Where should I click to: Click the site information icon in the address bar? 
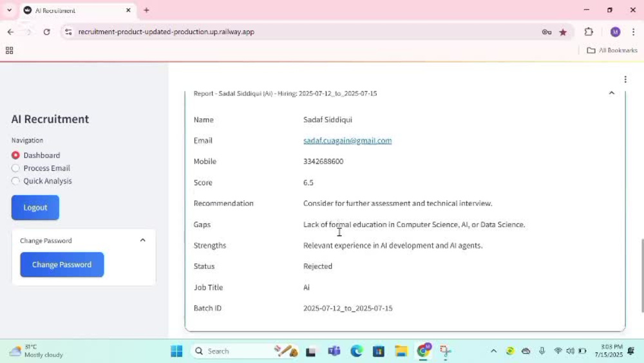click(x=68, y=32)
